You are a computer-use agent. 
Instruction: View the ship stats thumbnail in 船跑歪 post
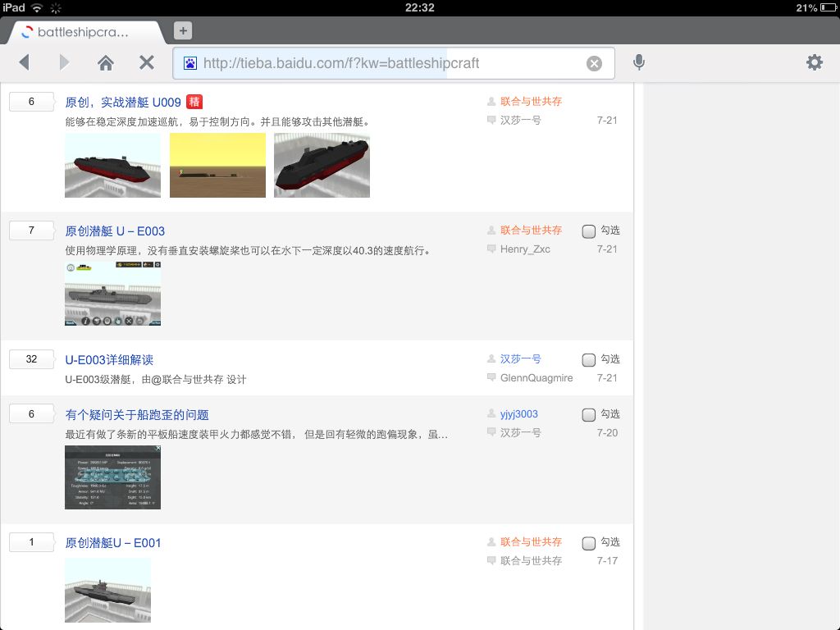click(x=112, y=477)
